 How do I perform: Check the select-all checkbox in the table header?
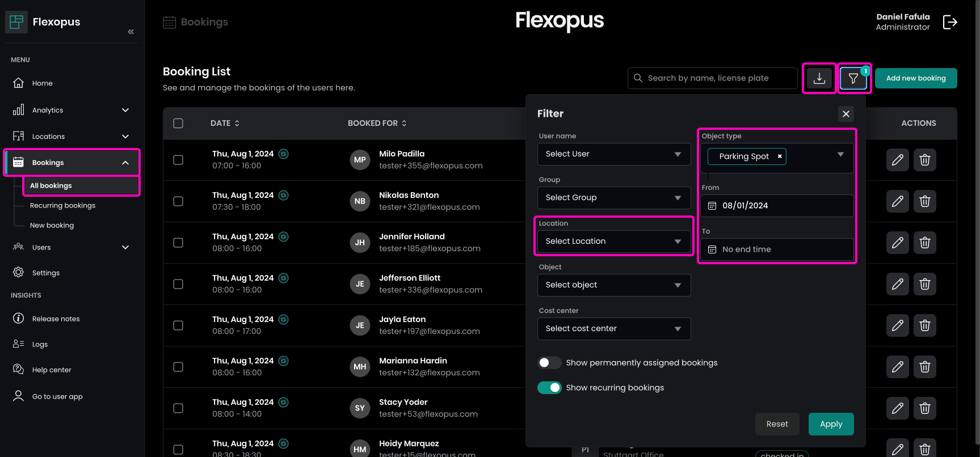[x=178, y=124]
